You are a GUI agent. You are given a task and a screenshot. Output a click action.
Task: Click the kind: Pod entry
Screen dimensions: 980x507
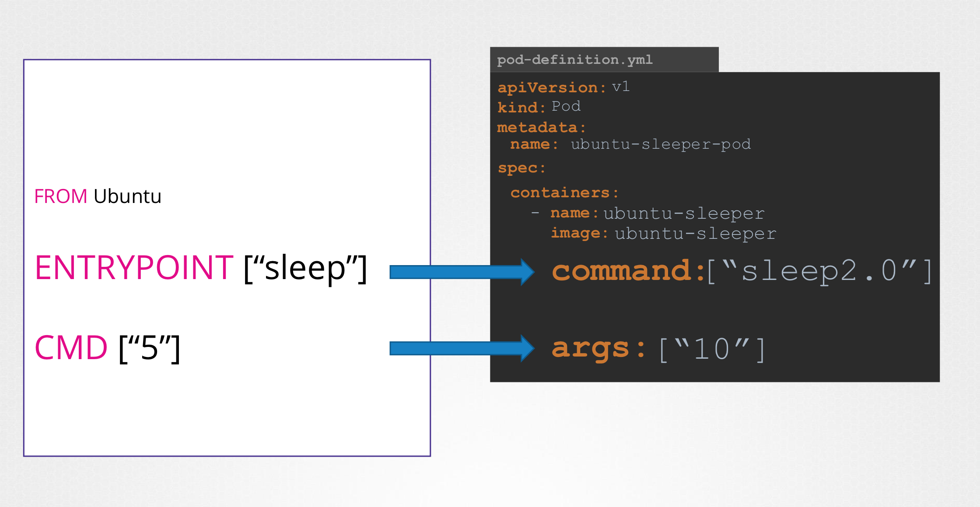pos(538,106)
